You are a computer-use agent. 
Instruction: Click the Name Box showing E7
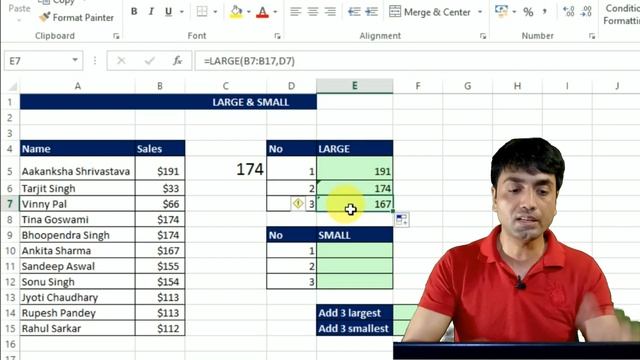[37, 61]
